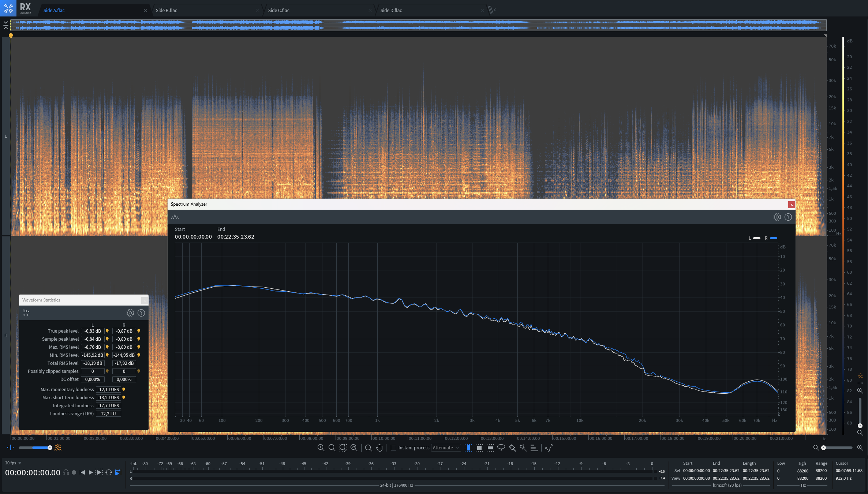
Task: Collapse the waveform overview with the chevron arrows
Action: pos(5,25)
